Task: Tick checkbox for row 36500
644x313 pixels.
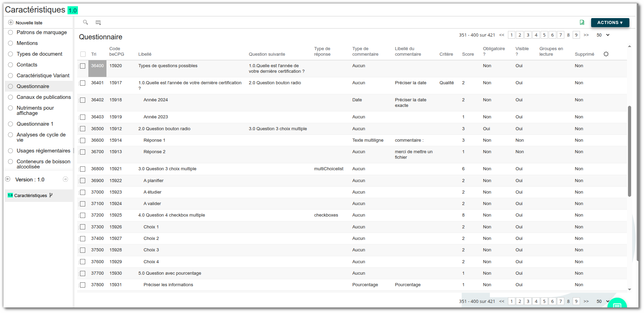Action: point(83,129)
